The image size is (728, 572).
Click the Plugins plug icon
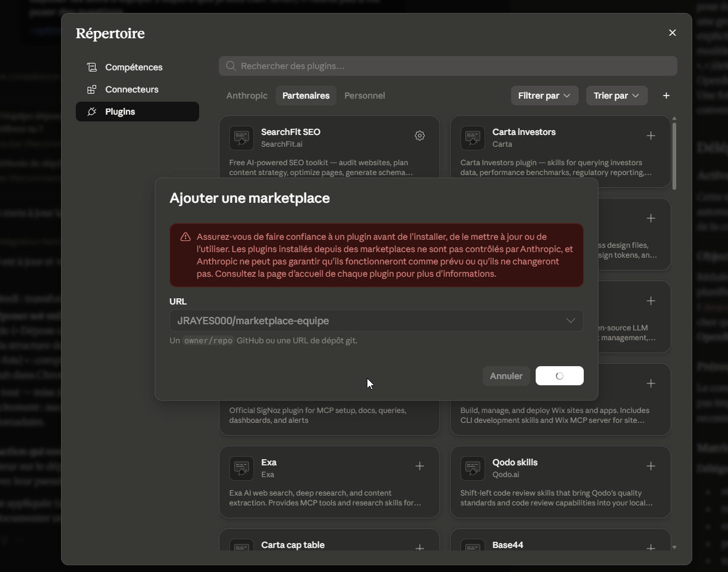coord(92,112)
